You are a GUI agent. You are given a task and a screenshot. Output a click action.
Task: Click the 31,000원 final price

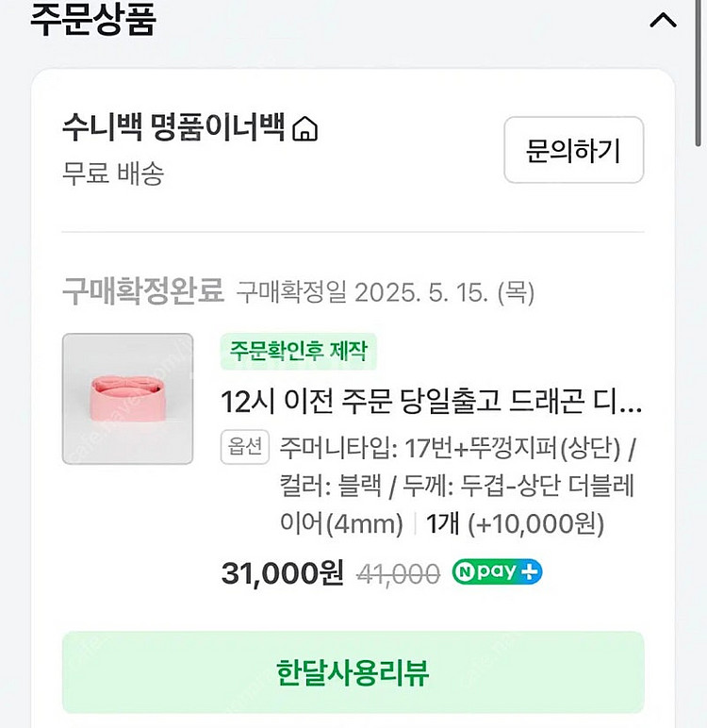click(282, 572)
